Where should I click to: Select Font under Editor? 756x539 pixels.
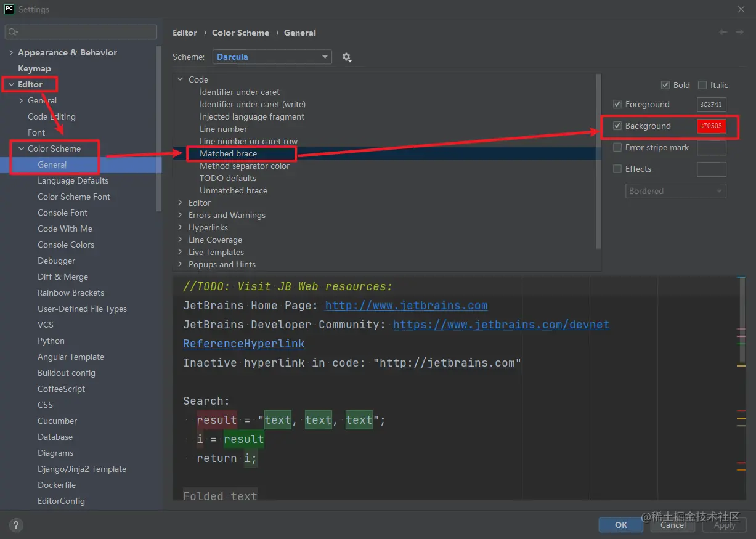click(x=36, y=132)
